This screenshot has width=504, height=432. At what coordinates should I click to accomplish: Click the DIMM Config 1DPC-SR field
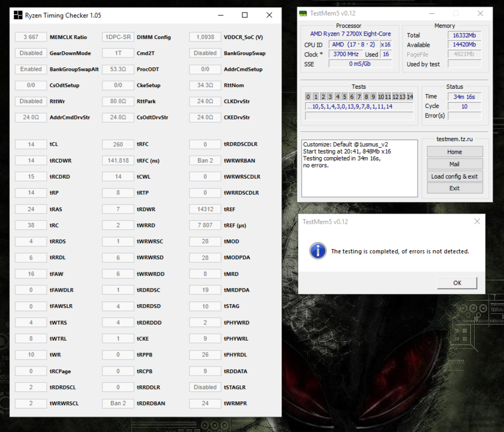[x=118, y=37]
